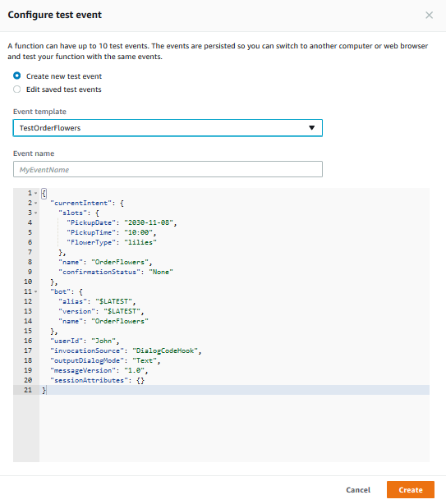Click the "alias" key on line 12
The width and height of the screenshot is (446, 504).
pos(72,301)
